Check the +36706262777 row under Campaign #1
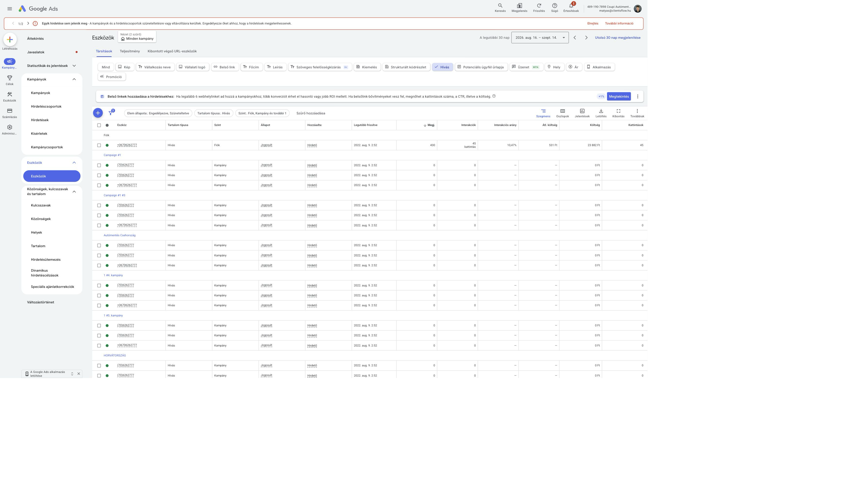 pyautogui.click(x=99, y=185)
